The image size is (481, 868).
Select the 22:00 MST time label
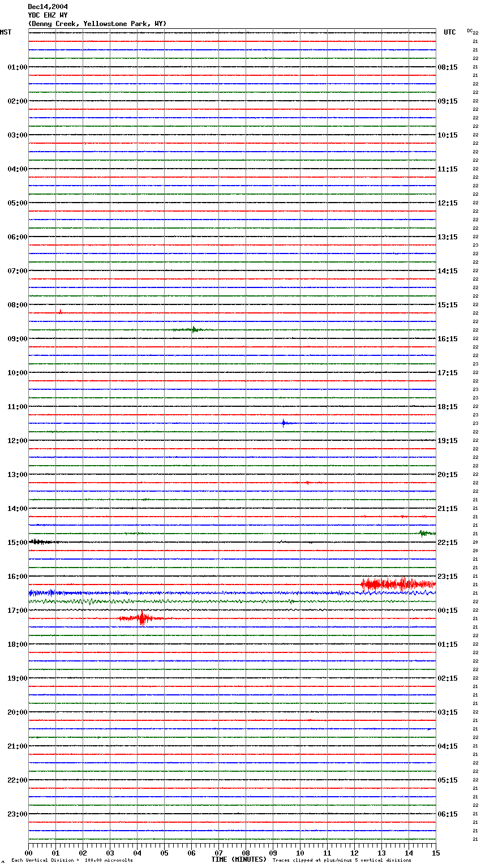[18, 780]
